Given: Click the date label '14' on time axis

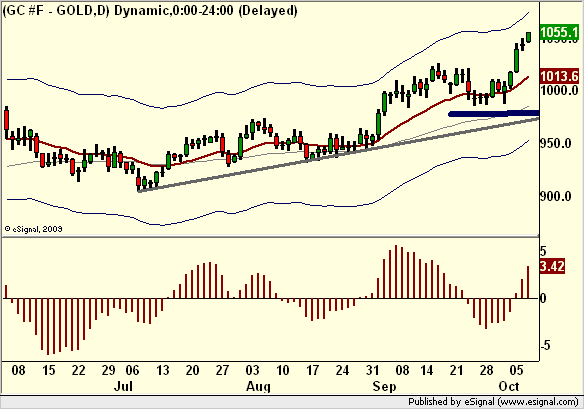Looking at the screenshot, I should [x=426, y=370].
